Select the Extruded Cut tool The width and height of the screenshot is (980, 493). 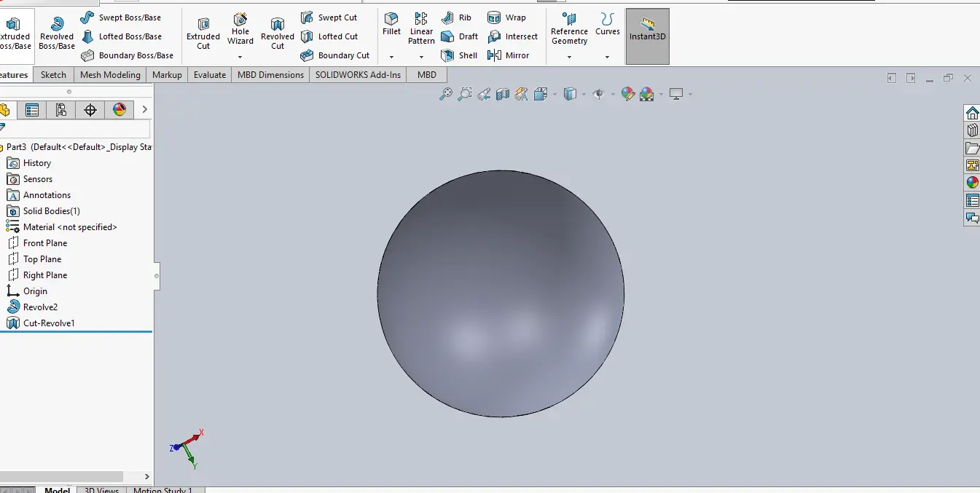pos(203,33)
